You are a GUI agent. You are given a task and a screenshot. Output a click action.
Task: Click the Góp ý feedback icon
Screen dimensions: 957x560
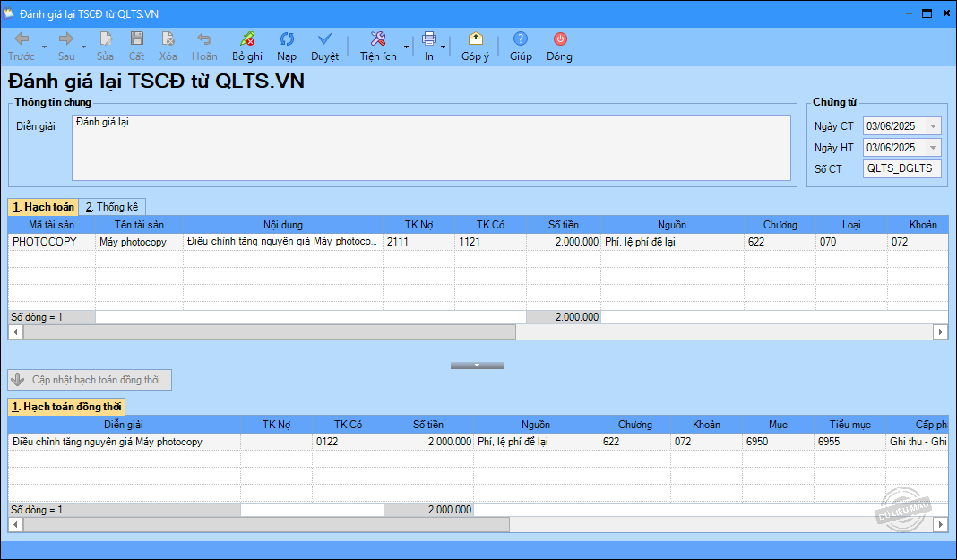click(476, 39)
